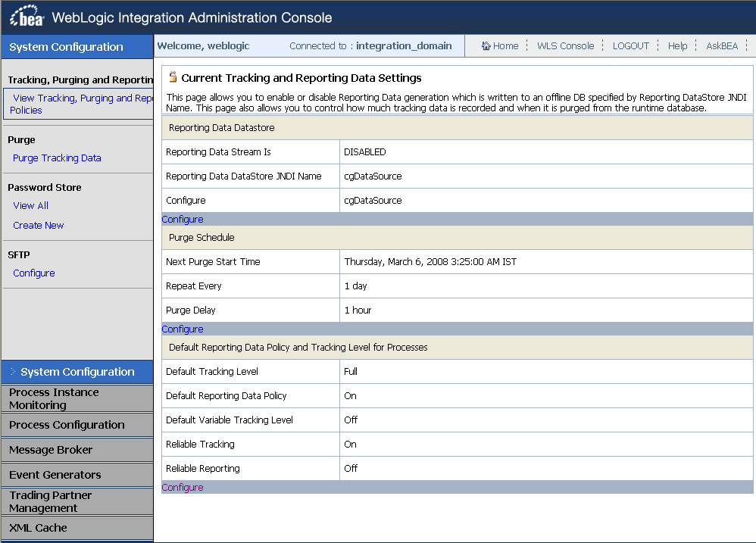756x543 pixels.
Task: Open Event Generators module
Action: (x=77, y=475)
